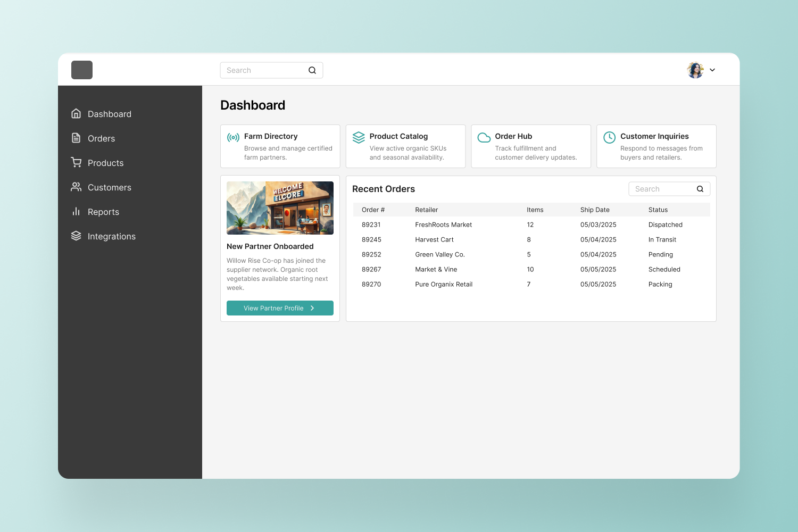This screenshot has width=798, height=532.
Task: Click the Ship Date column header
Action: (x=595, y=210)
